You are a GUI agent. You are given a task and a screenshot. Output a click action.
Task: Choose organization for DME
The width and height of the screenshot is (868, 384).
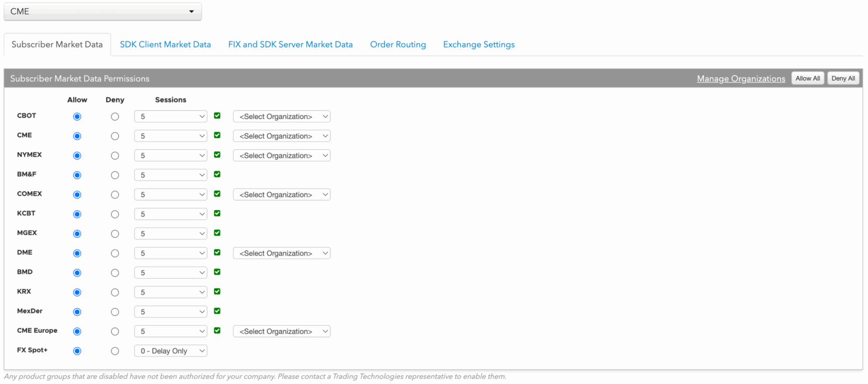pos(282,253)
